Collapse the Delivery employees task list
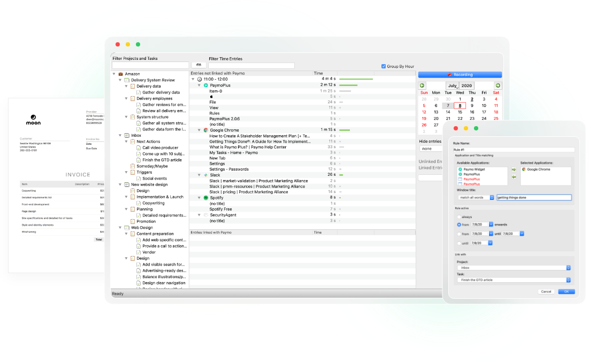The image size is (589, 364). click(x=126, y=99)
